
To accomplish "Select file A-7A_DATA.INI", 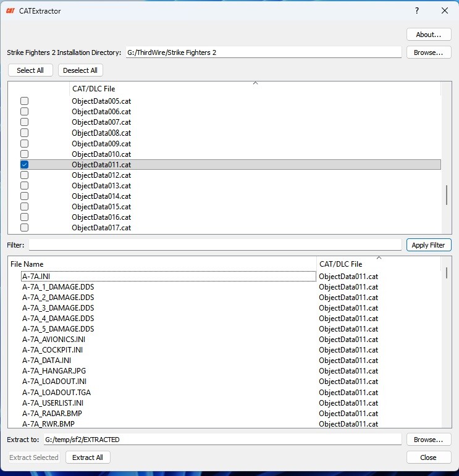I will click(46, 361).
